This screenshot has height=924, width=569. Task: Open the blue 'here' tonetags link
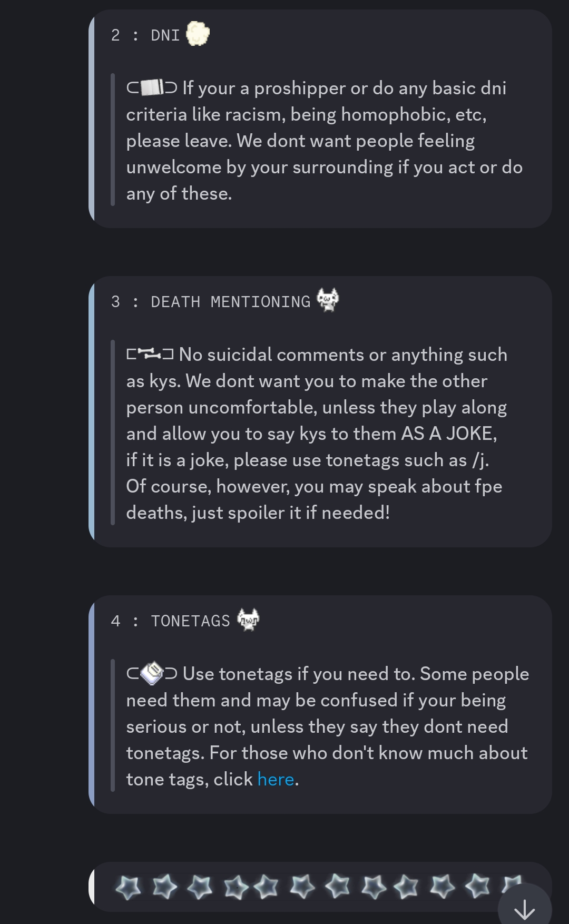pyautogui.click(x=276, y=779)
